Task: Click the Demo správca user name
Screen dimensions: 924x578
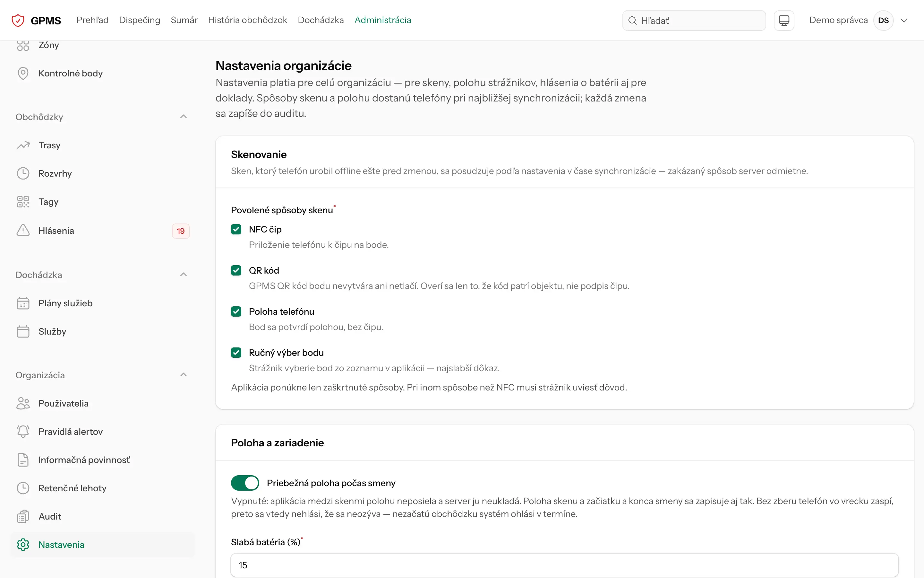Action: 838,20
